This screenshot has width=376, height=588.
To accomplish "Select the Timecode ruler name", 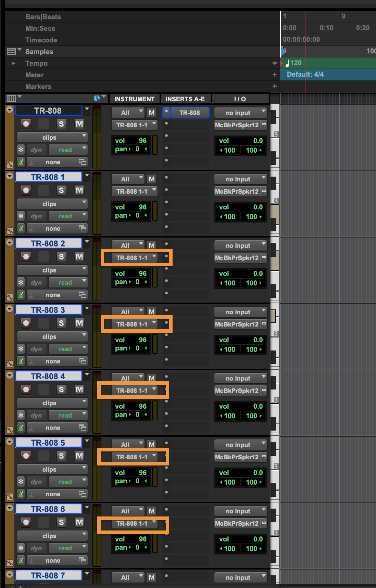I will click(41, 40).
